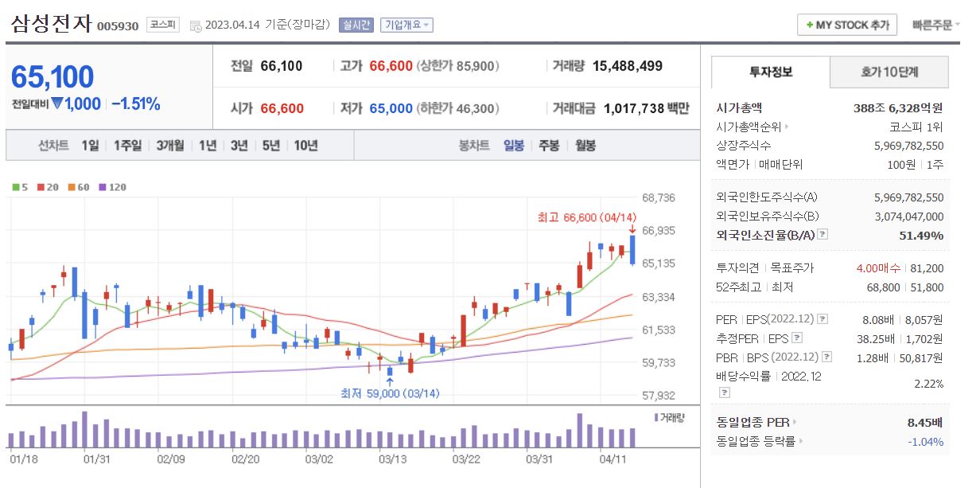980x488 pixels.
Task: Click 거래대금 value 1,017,738 백만
Action: [x=647, y=108]
